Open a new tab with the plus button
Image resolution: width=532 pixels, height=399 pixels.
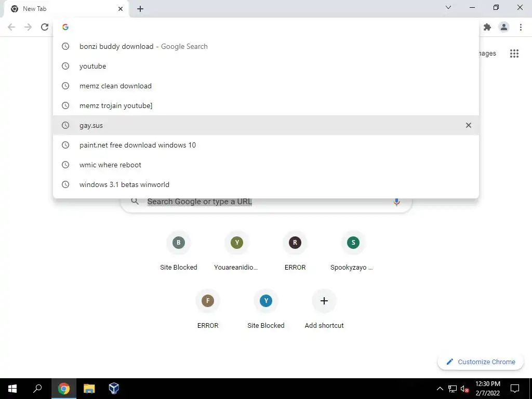(140, 9)
